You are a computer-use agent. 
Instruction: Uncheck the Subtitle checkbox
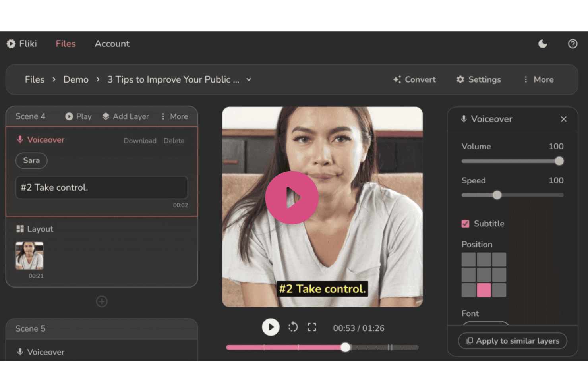[x=465, y=224]
